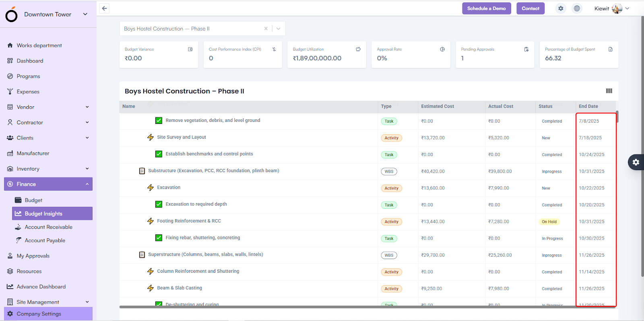644x321 pixels.
Task: Expand the Site Management menu
Action: [87, 302]
